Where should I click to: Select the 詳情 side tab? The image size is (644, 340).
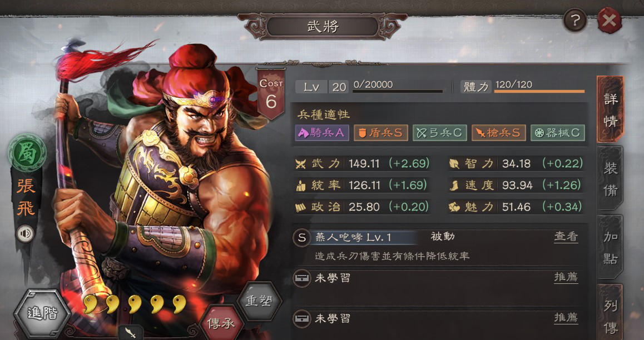tap(610, 110)
